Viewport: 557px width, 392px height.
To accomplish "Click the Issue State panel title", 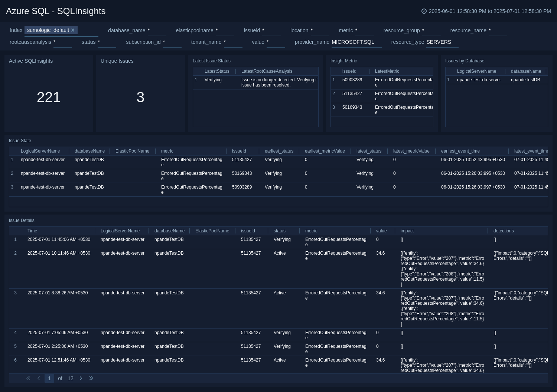I will [x=20, y=141].
